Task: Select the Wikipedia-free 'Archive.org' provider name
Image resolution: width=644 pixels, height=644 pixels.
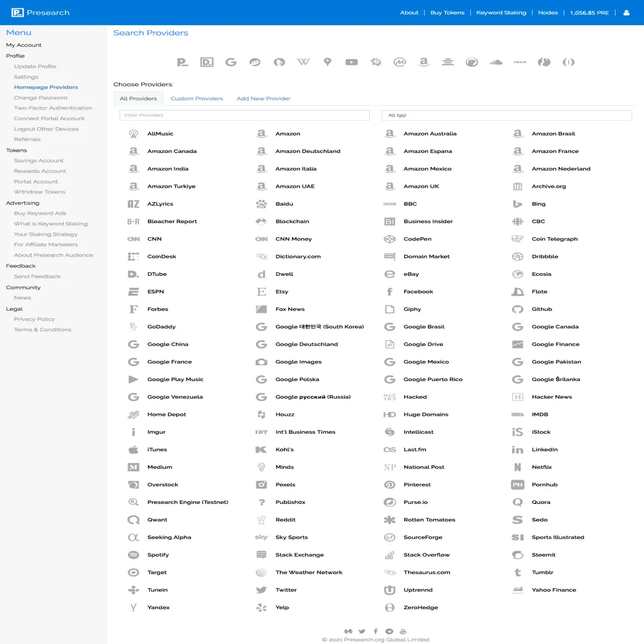Action: click(x=549, y=187)
